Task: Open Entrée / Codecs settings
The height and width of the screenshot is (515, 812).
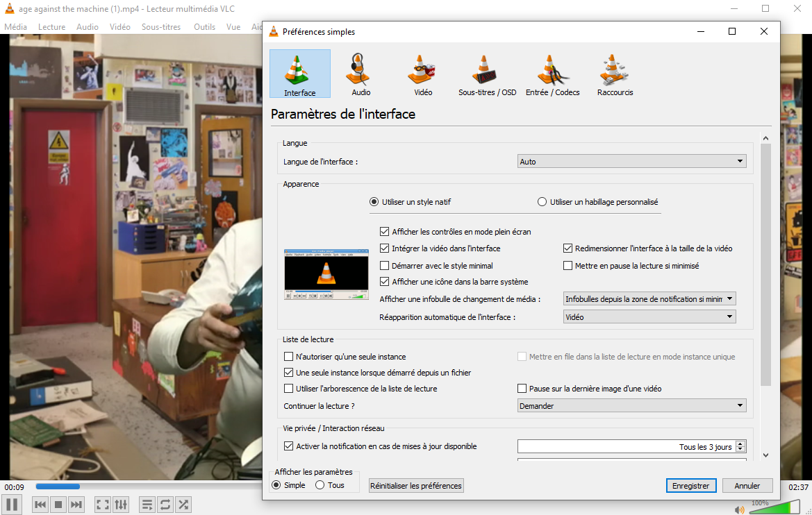Action: point(552,74)
